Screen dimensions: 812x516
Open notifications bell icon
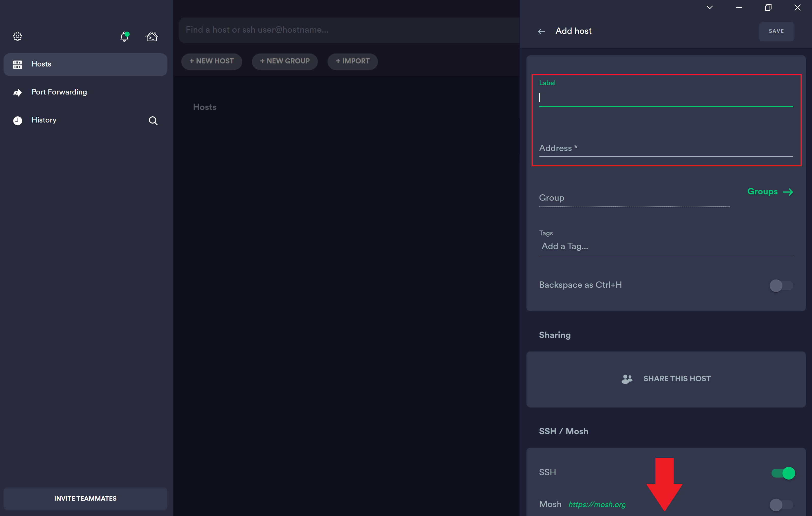point(125,36)
